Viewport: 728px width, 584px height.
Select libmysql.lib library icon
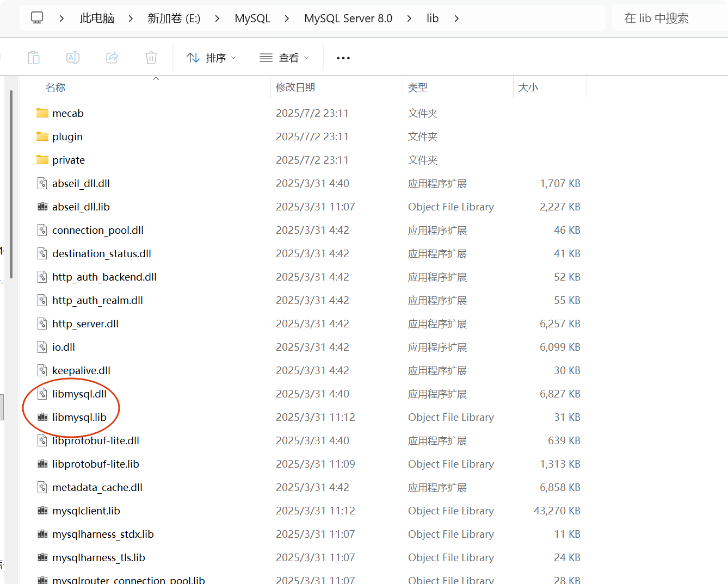click(x=42, y=417)
